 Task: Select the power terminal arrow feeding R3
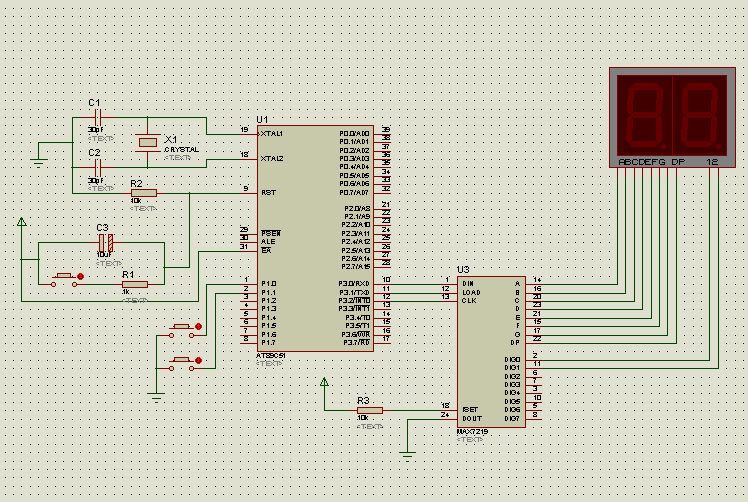coord(324,382)
